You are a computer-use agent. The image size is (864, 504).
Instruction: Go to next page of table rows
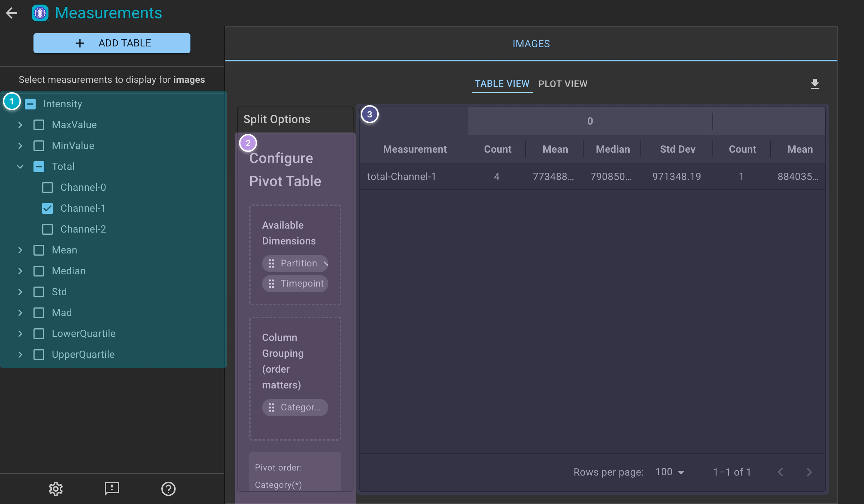(x=809, y=472)
